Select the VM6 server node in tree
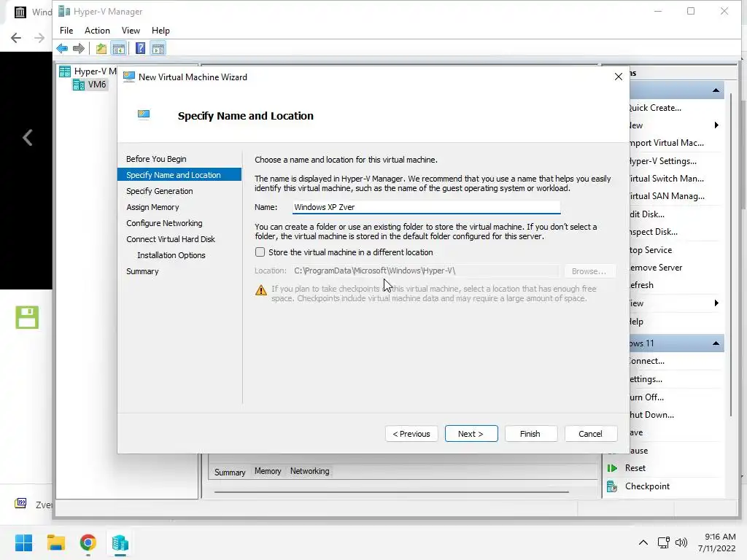 pos(90,85)
